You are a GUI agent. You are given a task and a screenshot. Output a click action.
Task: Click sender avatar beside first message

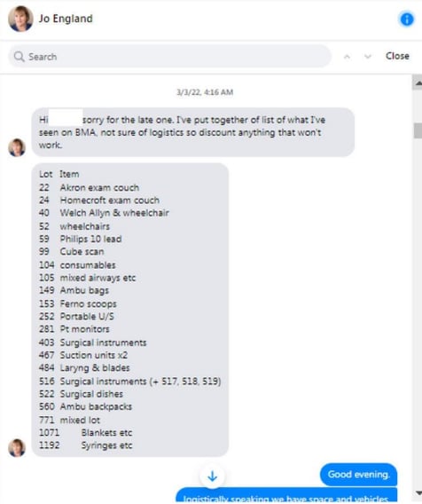(17, 147)
